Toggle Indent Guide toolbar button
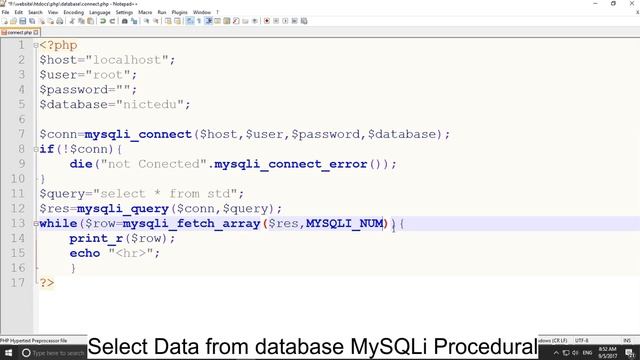This screenshot has height=360, width=640. coord(208,21)
